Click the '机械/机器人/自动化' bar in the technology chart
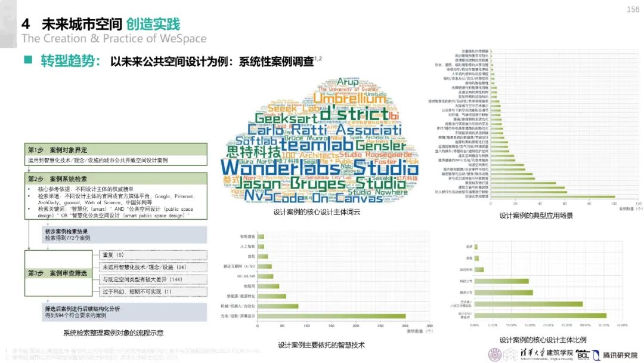644x363 pixels. coord(278,306)
